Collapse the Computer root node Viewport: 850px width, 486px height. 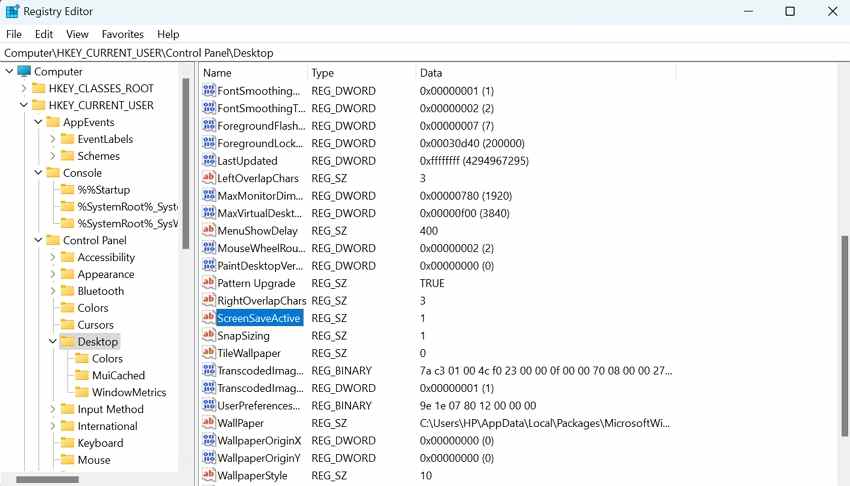coord(9,72)
